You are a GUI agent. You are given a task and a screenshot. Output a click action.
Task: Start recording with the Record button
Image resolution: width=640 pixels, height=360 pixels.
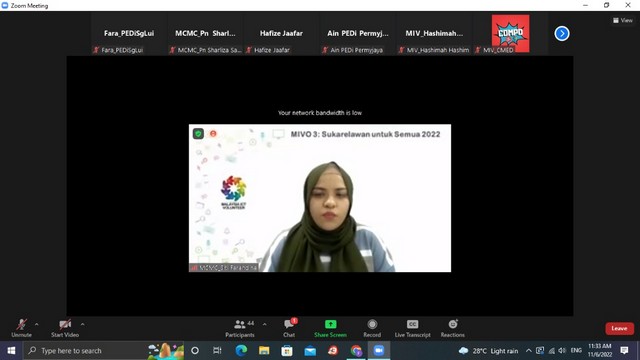pos(372,329)
